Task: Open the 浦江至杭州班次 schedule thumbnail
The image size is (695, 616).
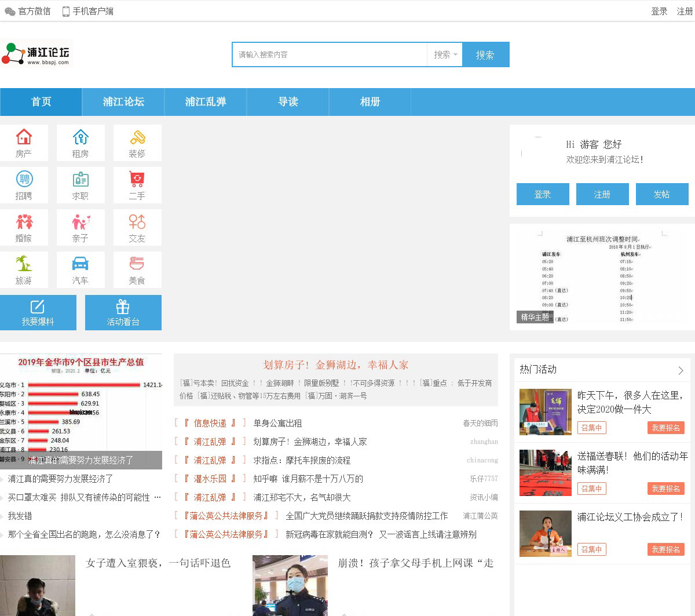Action: (602, 277)
